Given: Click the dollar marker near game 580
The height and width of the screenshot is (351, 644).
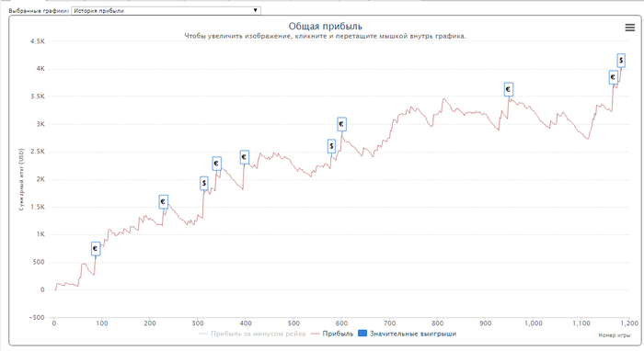Looking at the screenshot, I should [331, 146].
